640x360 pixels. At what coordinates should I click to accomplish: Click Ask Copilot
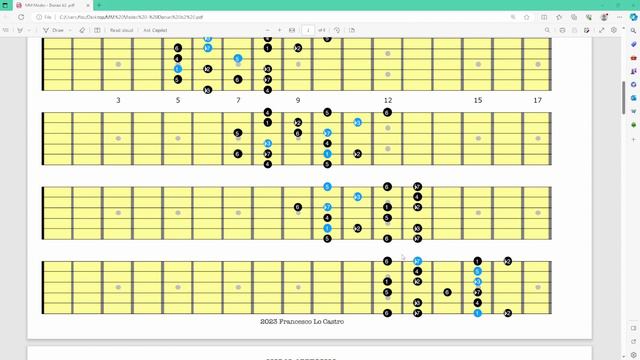click(155, 30)
